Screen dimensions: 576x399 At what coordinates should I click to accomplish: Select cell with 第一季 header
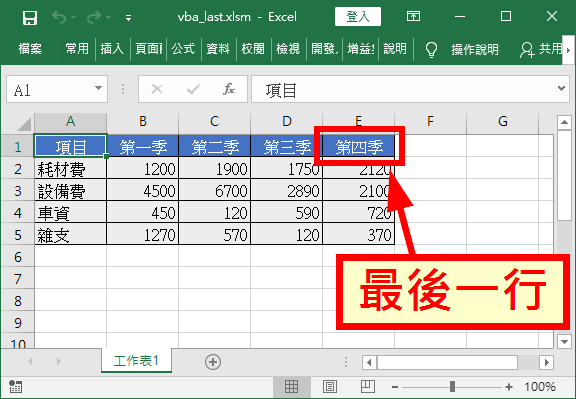click(143, 147)
